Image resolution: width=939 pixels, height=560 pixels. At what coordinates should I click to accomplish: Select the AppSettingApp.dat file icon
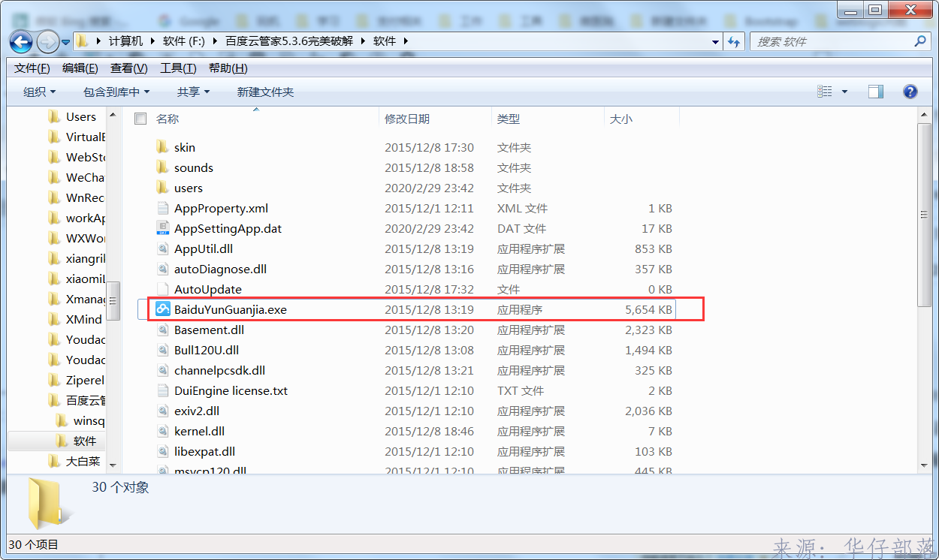163,228
